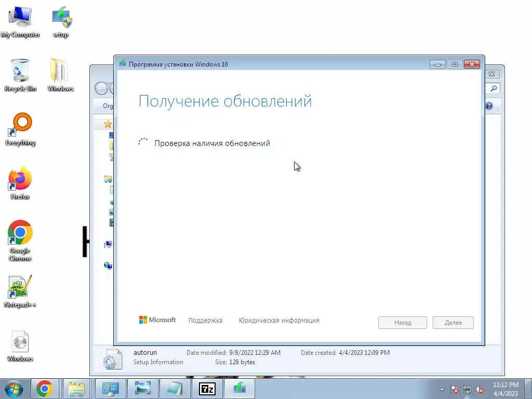Click Назад button in setup
532x399 pixels.
[403, 323]
